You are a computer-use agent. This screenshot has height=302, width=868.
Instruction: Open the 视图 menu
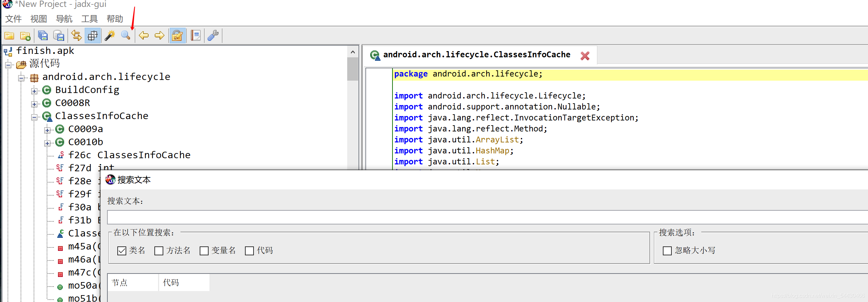(x=38, y=19)
